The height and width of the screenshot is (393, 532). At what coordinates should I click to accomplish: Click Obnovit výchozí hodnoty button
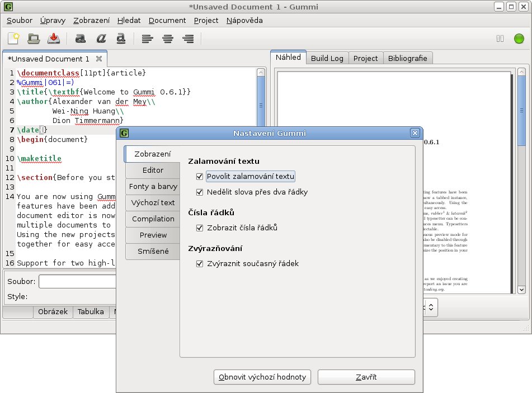pyautogui.click(x=262, y=377)
